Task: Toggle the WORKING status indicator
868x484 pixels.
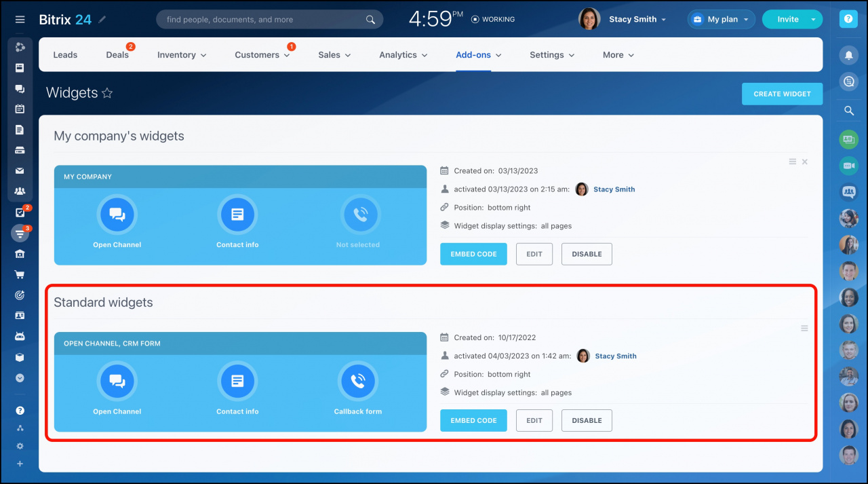Action: [x=493, y=20]
